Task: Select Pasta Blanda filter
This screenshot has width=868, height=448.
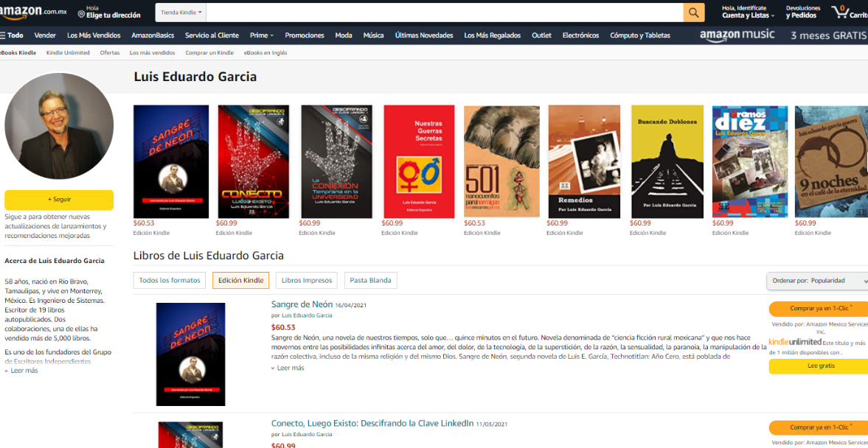Action: [370, 281]
